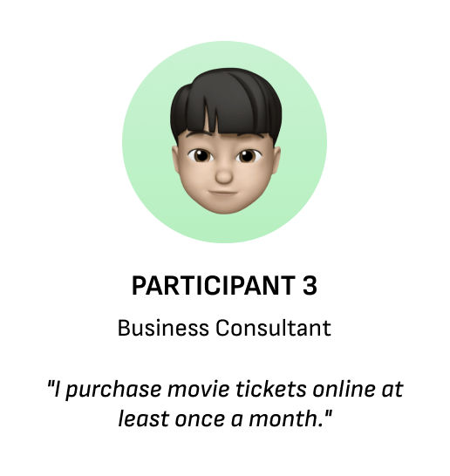
Task: Click the quote line 'least once a month.'
Action: tap(225, 418)
